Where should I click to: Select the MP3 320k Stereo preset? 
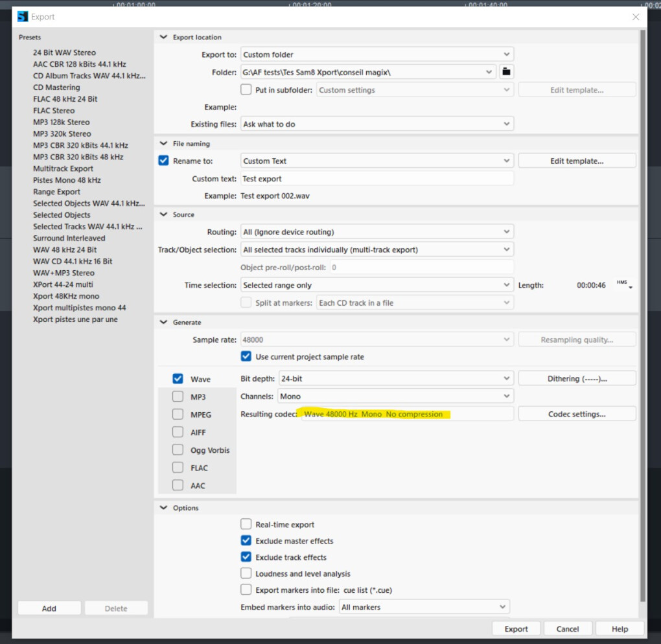[x=62, y=133]
